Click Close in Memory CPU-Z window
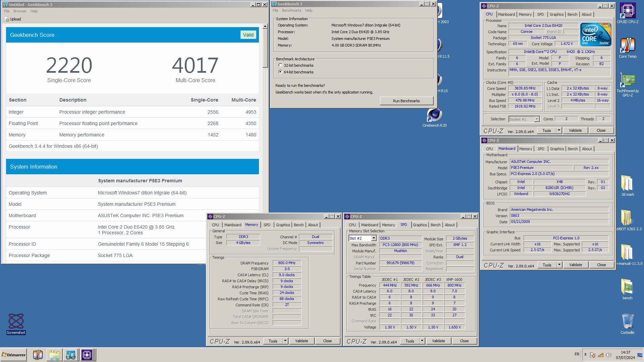The width and height of the screenshot is (644, 362). point(327,341)
